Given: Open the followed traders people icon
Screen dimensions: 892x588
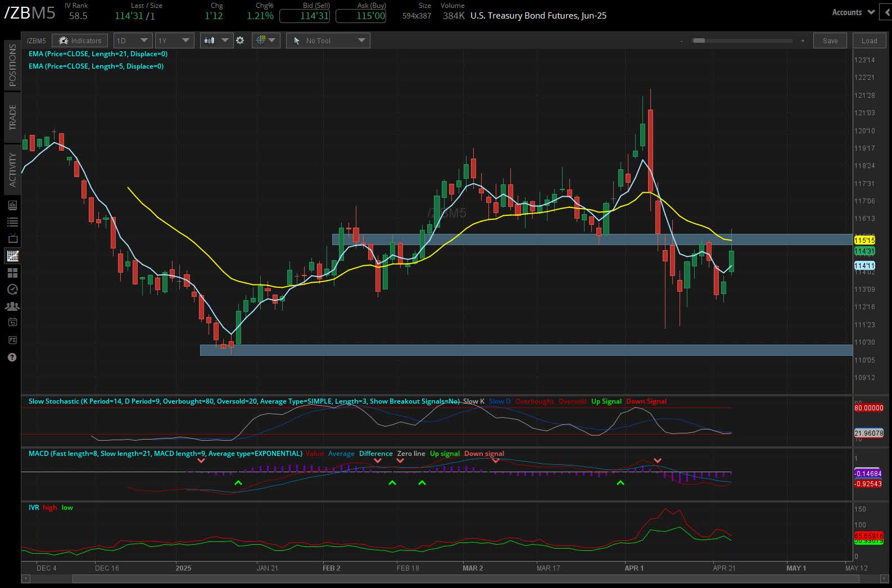Looking at the screenshot, I should pos(12,306).
